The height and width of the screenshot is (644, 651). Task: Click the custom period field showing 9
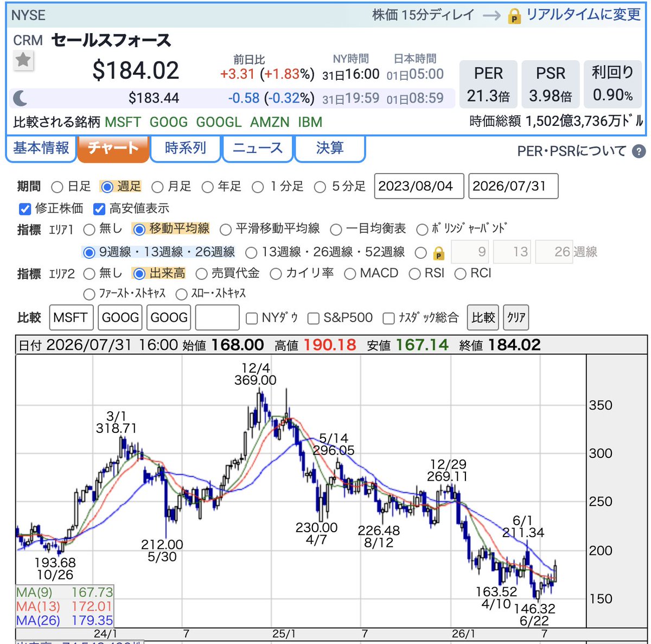tap(470, 252)
